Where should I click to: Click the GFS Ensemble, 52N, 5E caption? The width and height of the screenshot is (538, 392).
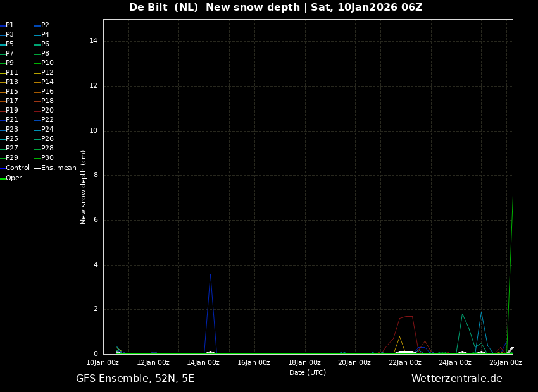tap(135, 379)
